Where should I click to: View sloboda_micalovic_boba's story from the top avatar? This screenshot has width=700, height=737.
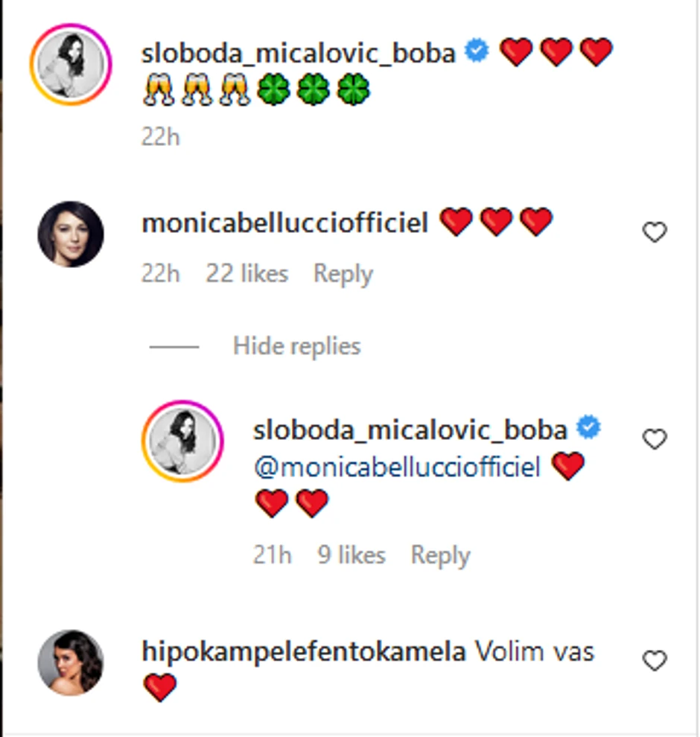[x=71, y=64]
